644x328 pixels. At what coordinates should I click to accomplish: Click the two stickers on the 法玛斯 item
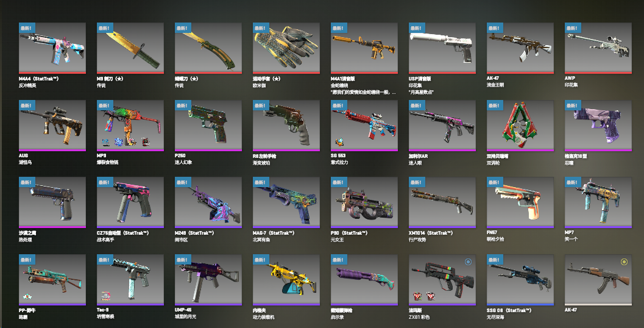pos(424,296)
